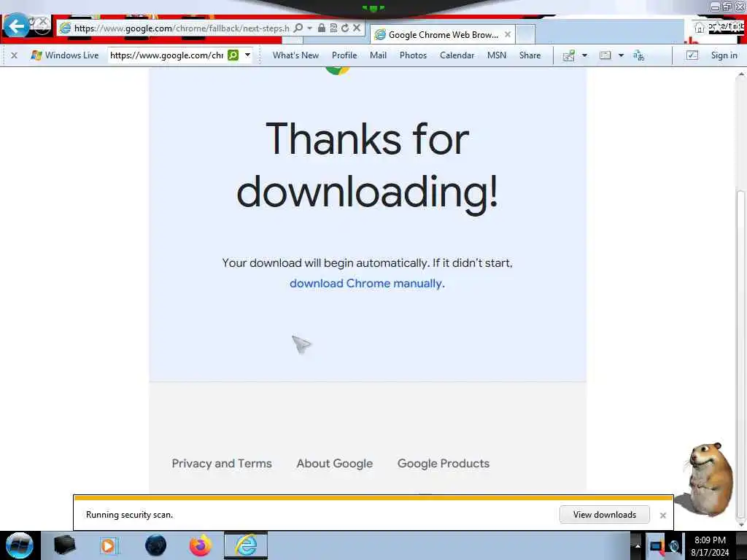
Task: Click Share in Windows Live toolbar
Action: (530, 55)
